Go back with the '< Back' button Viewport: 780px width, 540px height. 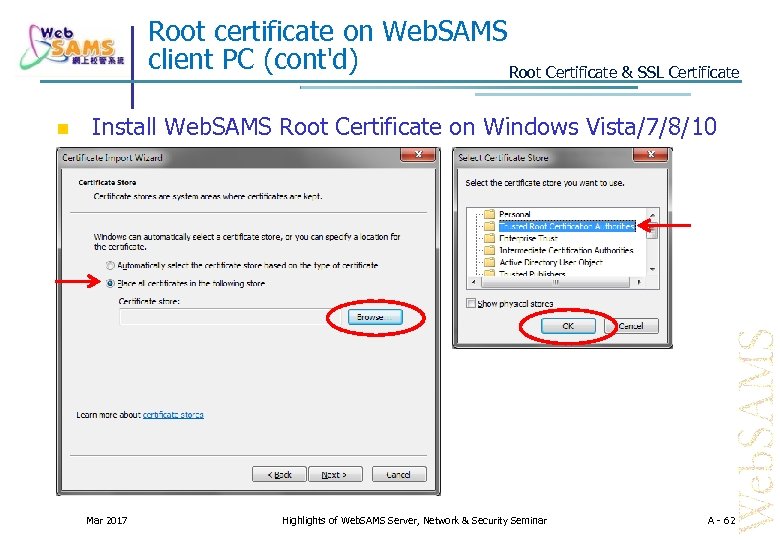pos(279,474)
